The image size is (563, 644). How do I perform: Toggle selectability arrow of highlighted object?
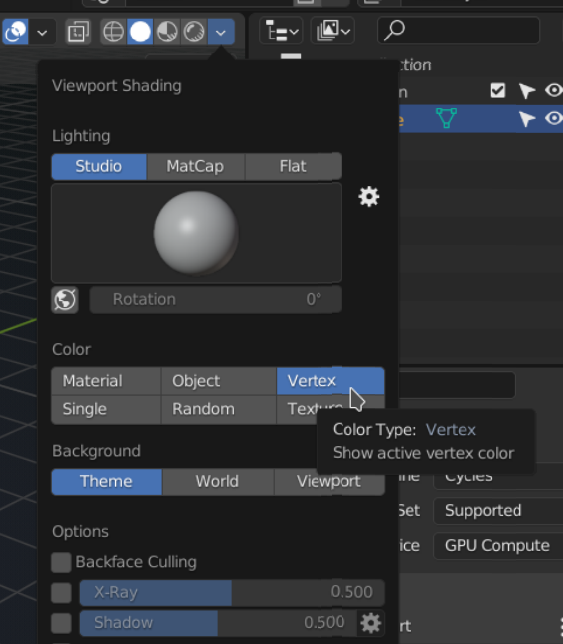pyautogui.click(x=526, y=119)
